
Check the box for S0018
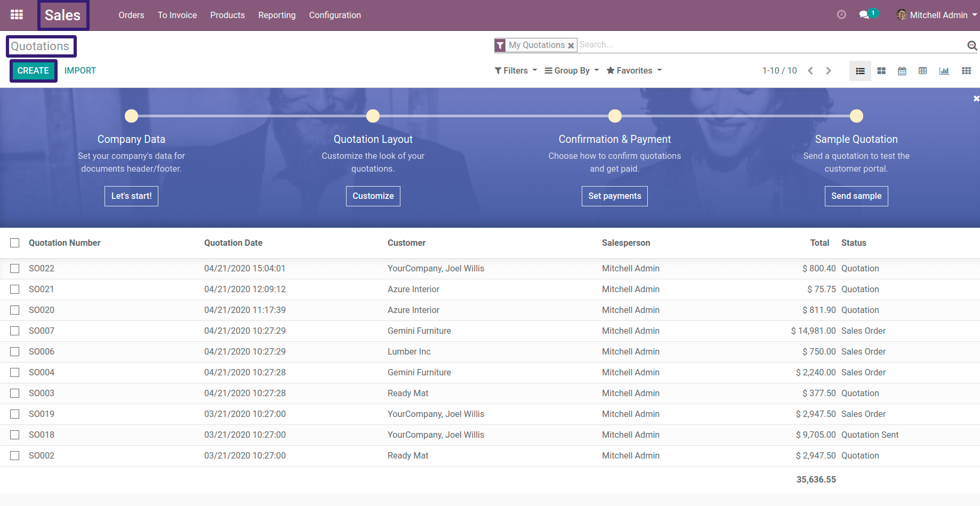click(15, 435)
